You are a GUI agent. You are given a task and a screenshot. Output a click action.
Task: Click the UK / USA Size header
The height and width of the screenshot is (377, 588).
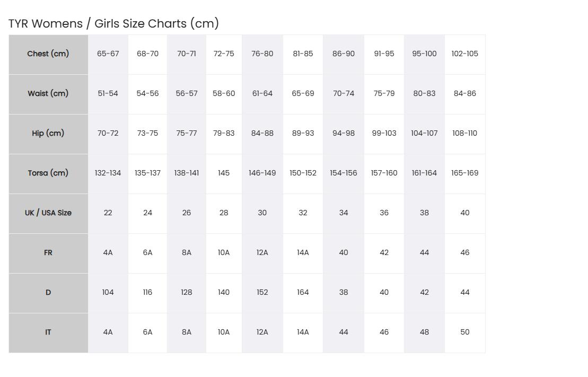click(x=48, y=214)
